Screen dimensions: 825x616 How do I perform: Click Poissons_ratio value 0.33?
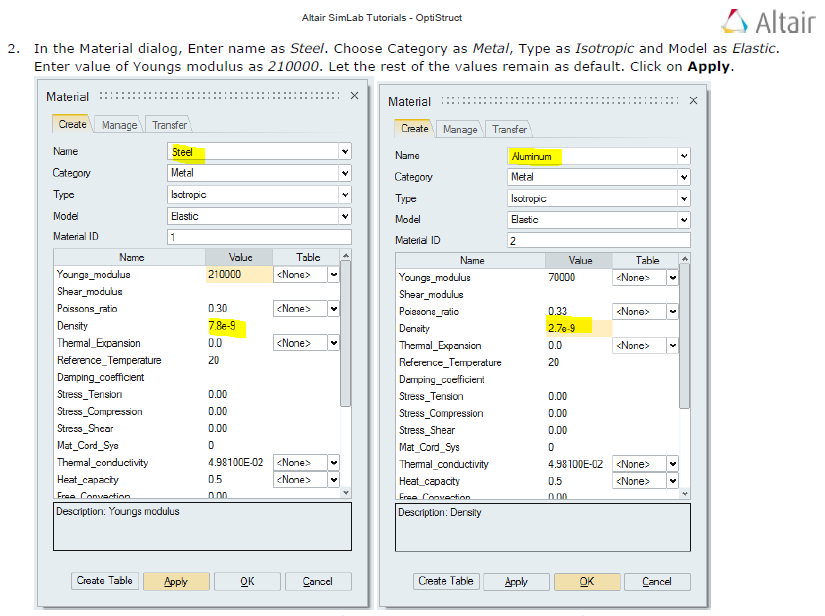coord(558,311)
